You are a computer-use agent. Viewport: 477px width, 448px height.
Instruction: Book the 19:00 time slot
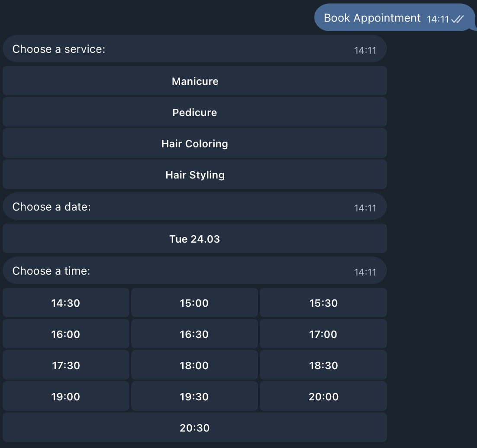(x=66, y=396)
